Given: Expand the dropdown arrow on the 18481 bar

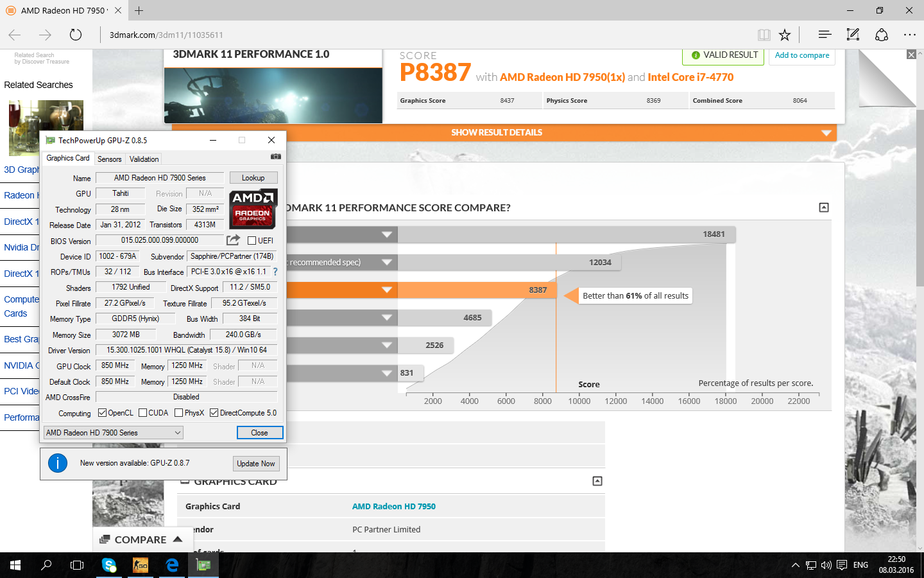Looking at the screenshot, I should (x=387, y=234).
